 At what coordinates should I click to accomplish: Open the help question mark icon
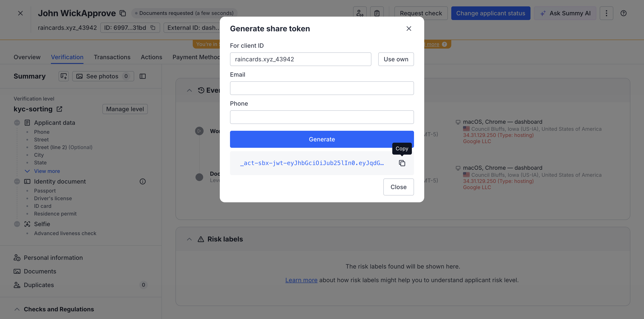(x=623, y=13)
